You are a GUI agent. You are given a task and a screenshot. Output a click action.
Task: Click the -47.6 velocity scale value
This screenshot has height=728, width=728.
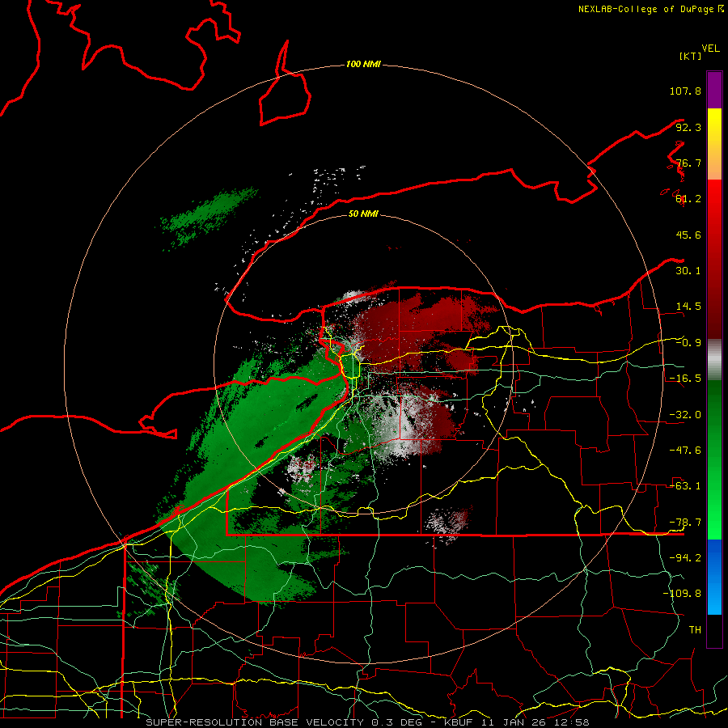[685, 451]
